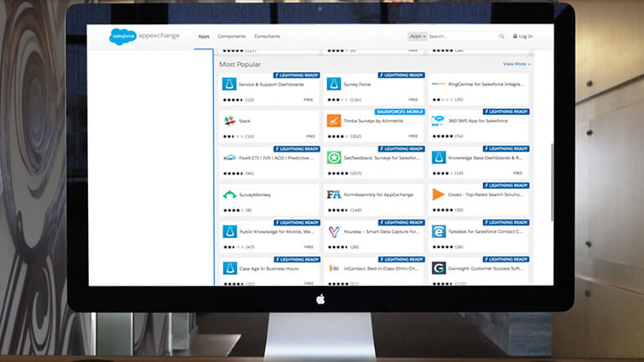
Task: Click the FREE label on Knowledge Base Dashboards card
Action: coord(517,173)
